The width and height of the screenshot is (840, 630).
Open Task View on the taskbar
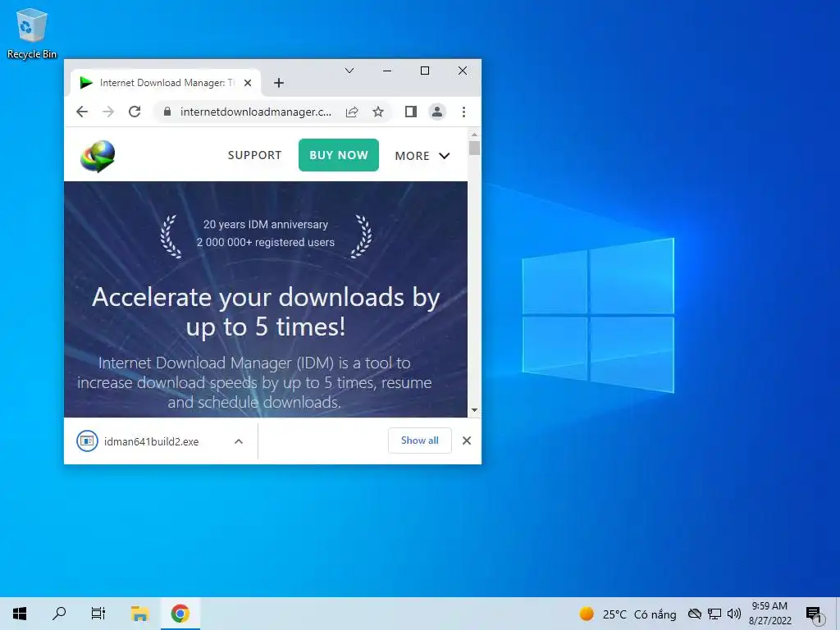(x=98, y=614)
